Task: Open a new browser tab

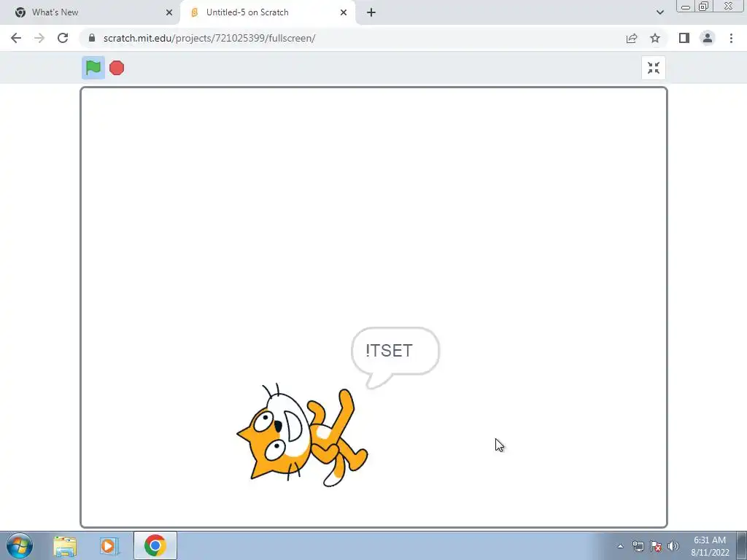Action: pyautogui.click(x=371, y=12)
